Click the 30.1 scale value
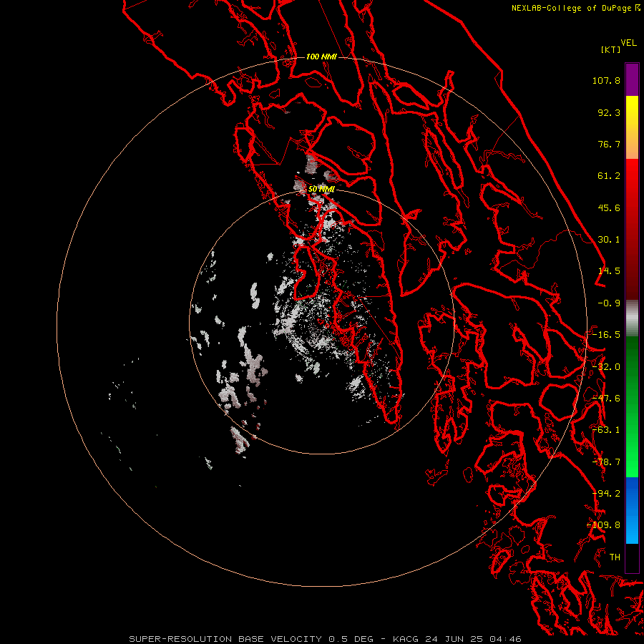The width and height of the screenshot is (644, 644). point(609,240)
